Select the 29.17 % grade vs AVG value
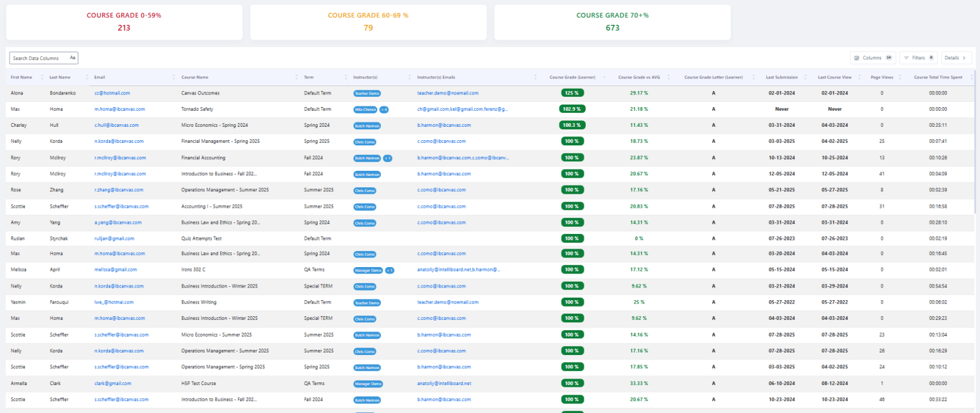 tap(639, 93)
